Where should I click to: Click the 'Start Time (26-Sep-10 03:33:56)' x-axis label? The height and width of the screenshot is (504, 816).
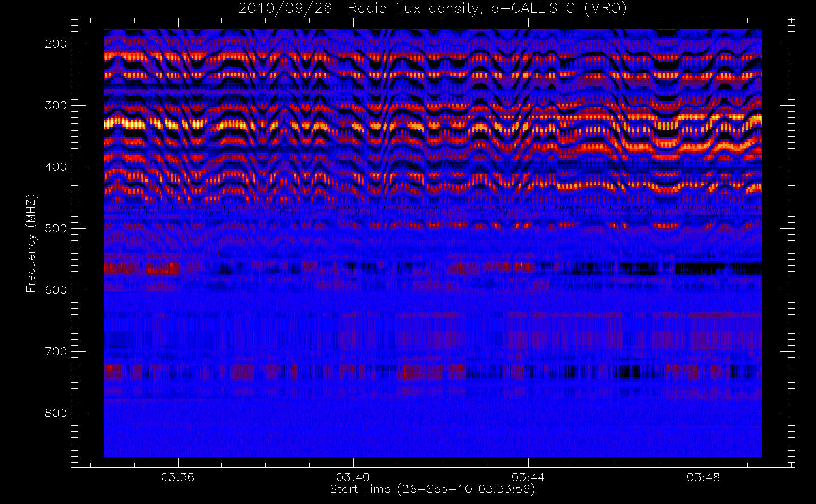pos(432,489)
